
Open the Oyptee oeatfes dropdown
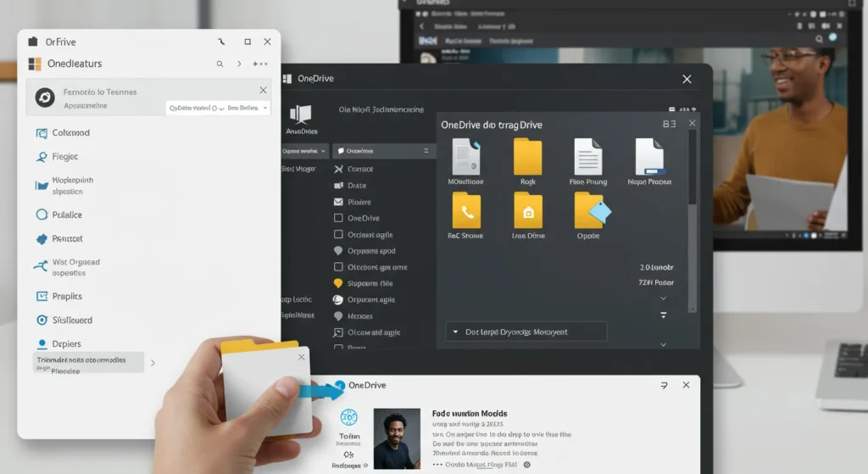[x=304, y=151]
